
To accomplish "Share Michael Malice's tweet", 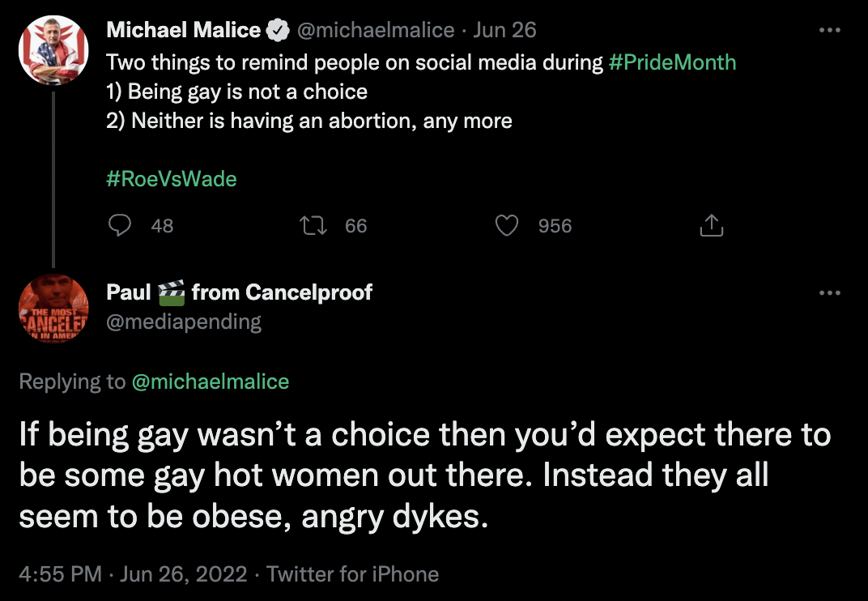I will 710,225.
